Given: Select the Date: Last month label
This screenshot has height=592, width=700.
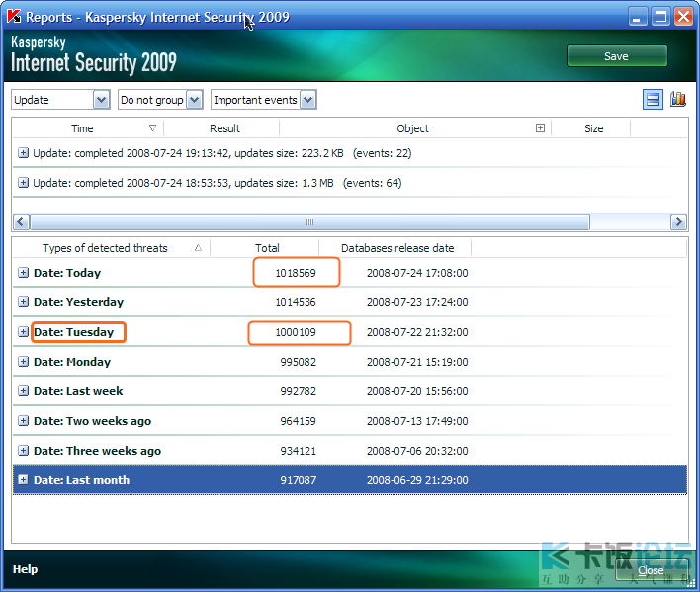Looking at the screenshot, I should pyautogui.click(x=82, y=480).
